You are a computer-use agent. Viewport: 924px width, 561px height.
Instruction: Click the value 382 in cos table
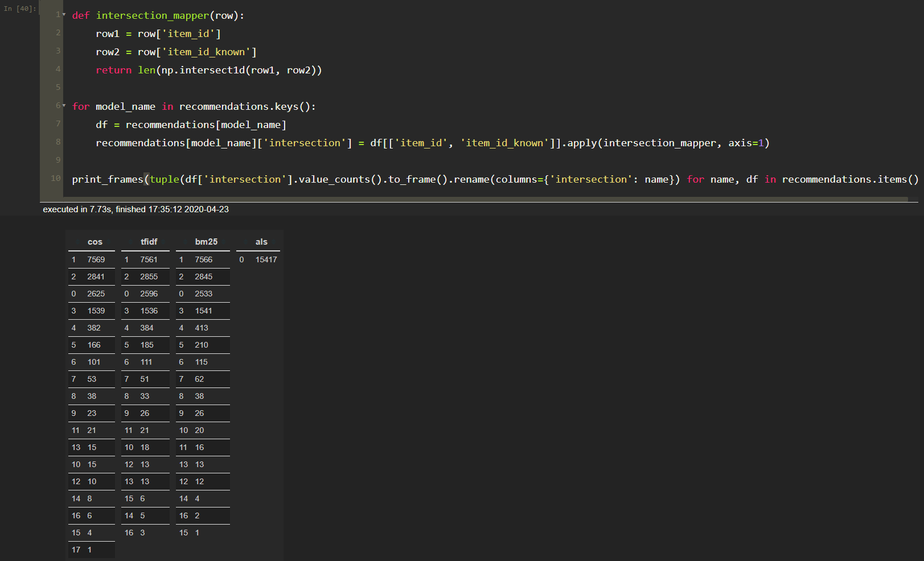(94, 328)
